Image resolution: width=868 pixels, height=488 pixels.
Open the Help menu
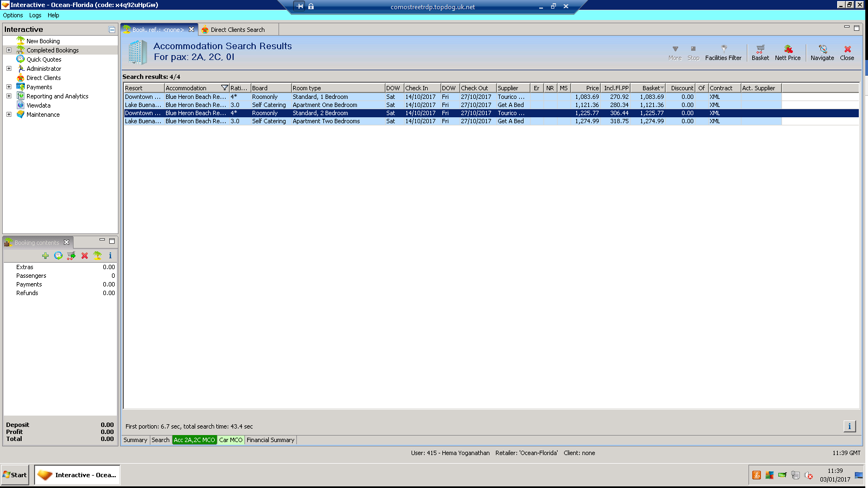(x=53, y=15)
